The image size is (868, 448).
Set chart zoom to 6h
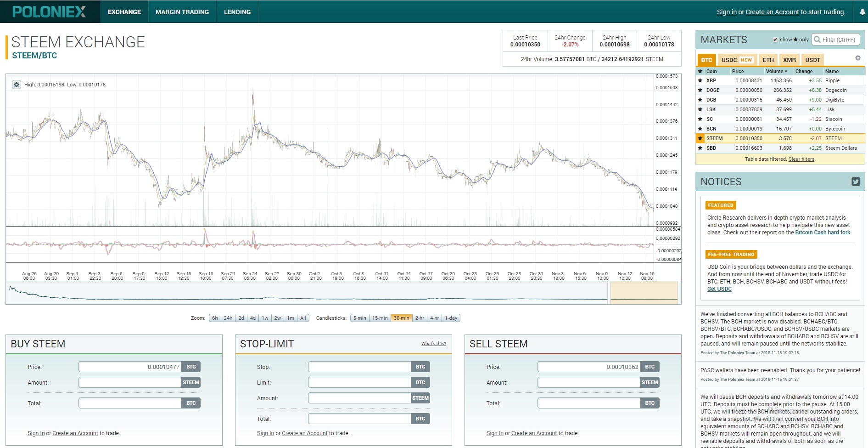[x=215, y=318]
